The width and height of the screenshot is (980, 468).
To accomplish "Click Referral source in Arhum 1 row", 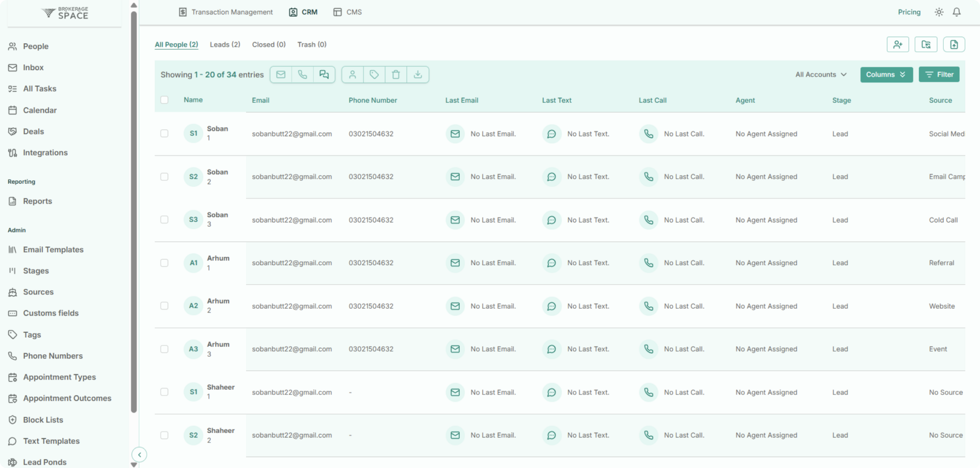I will pos(941,263).
